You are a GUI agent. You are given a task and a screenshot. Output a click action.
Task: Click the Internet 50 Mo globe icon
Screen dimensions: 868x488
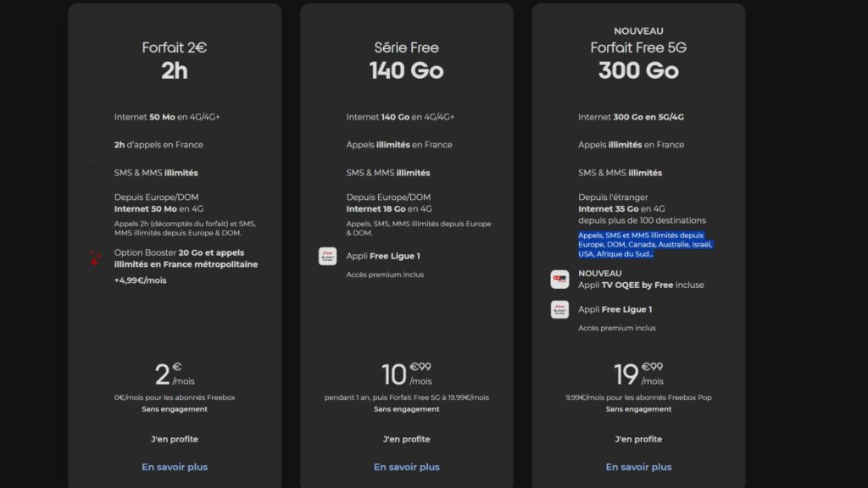coord(97,117)
